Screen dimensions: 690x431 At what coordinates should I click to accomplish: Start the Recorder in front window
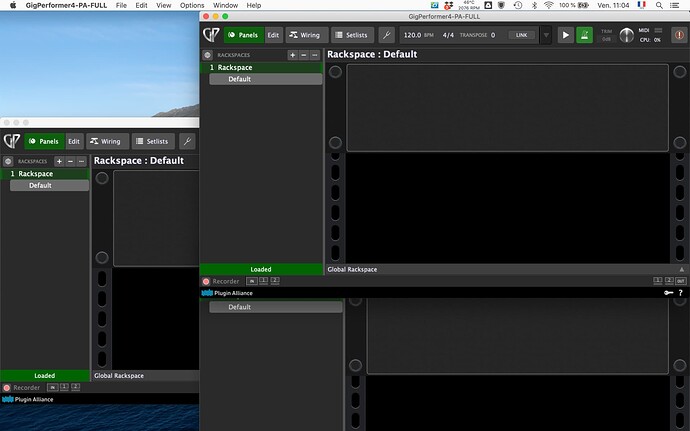tap(206, 281)
